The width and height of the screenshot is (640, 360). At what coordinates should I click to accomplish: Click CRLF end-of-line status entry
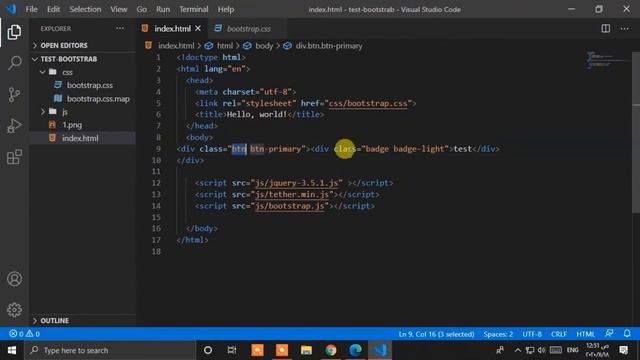point(559,334)
